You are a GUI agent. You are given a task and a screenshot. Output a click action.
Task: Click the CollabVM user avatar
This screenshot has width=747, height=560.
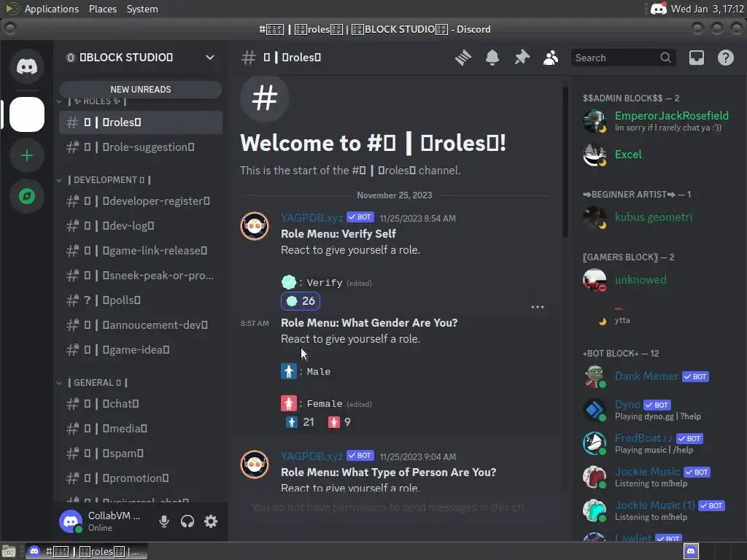click(x=71, y=521)
